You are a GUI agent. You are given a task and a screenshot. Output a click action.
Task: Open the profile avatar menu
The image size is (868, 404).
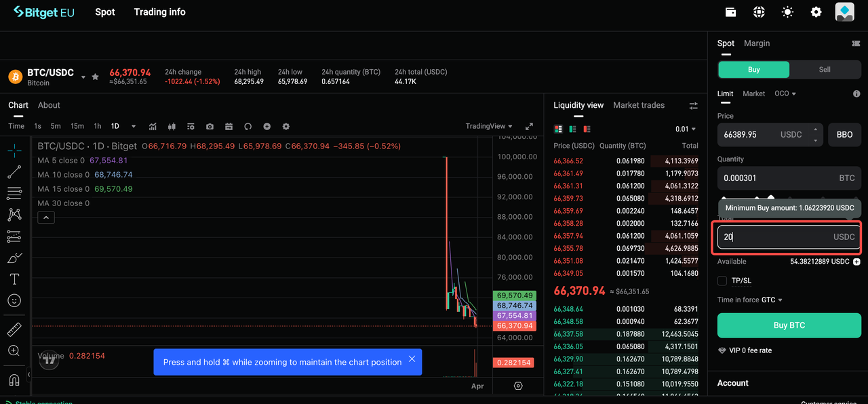pyautogui.click(x=844, y=12)
